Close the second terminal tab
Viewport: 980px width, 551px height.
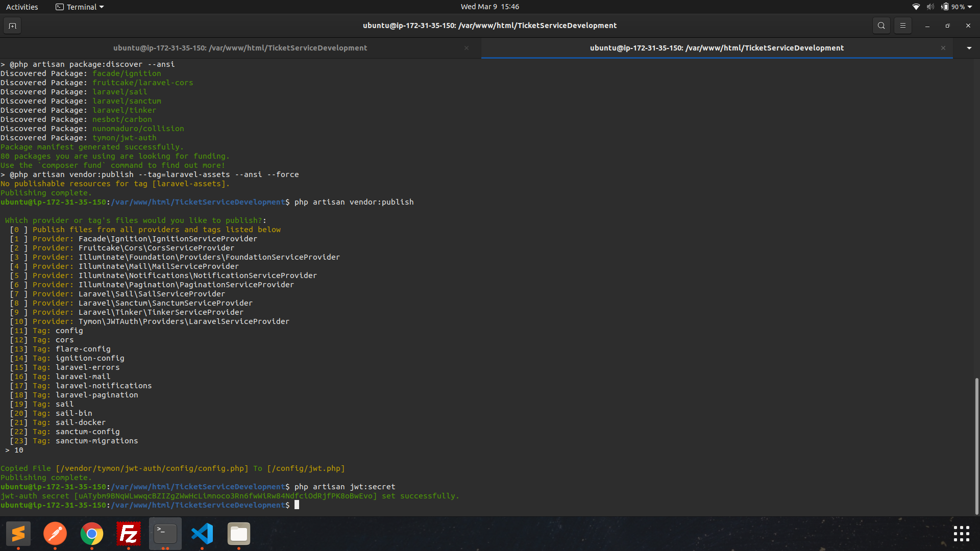[943, 48]
